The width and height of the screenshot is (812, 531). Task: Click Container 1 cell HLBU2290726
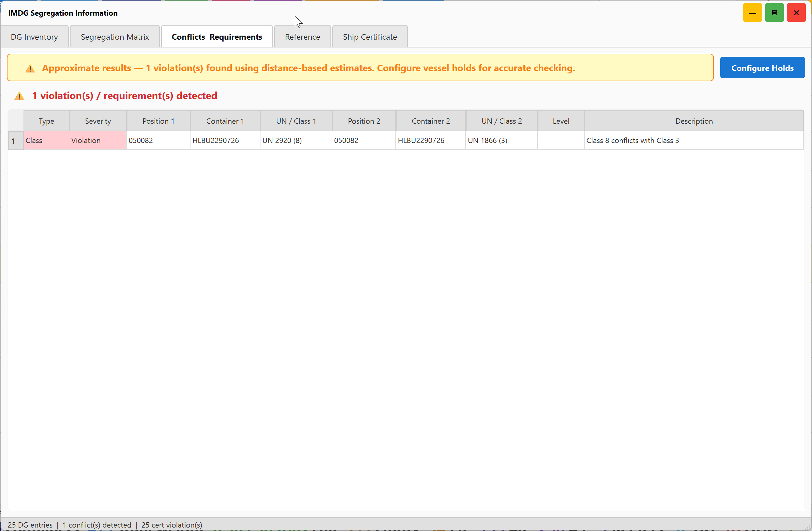coord(225,141)
